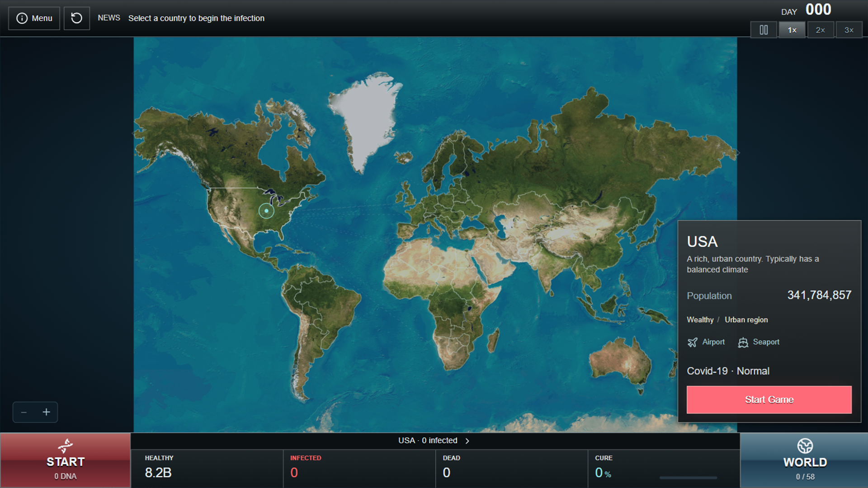
Task: Click the Seaport icon in USA panel
Action: (743, 342)
